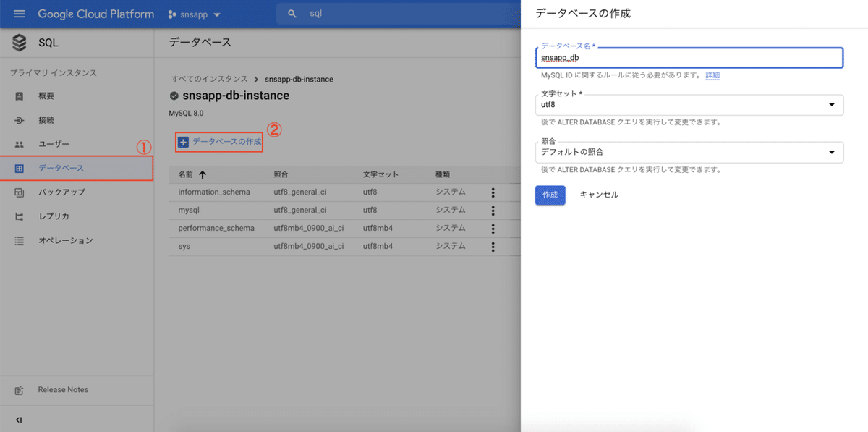Click the database name input field
Screen dimensions: 868x432
pos(689,57)
